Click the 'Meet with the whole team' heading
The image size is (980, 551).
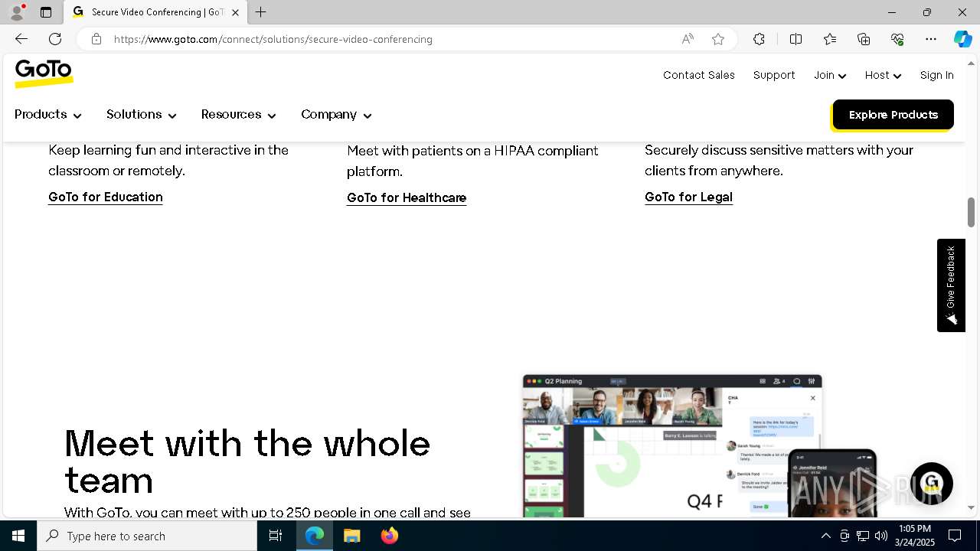click(247, 461)
